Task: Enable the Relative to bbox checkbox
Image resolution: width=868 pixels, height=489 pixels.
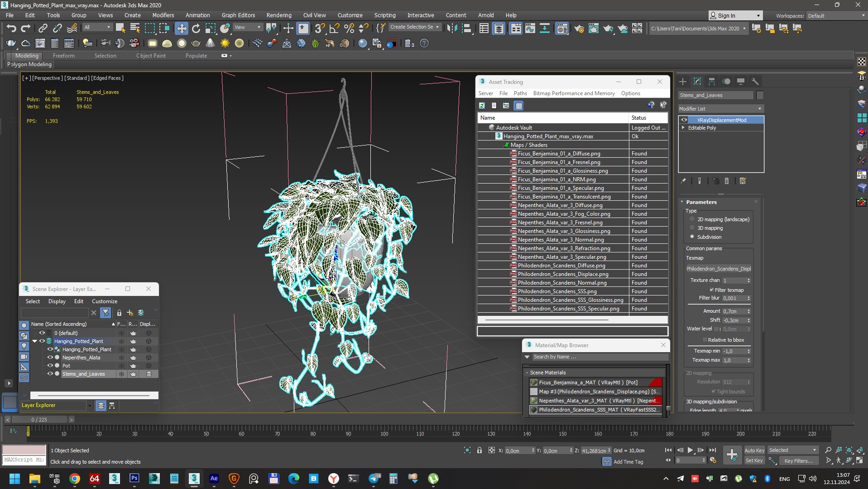Action: [x=705, y=340]
